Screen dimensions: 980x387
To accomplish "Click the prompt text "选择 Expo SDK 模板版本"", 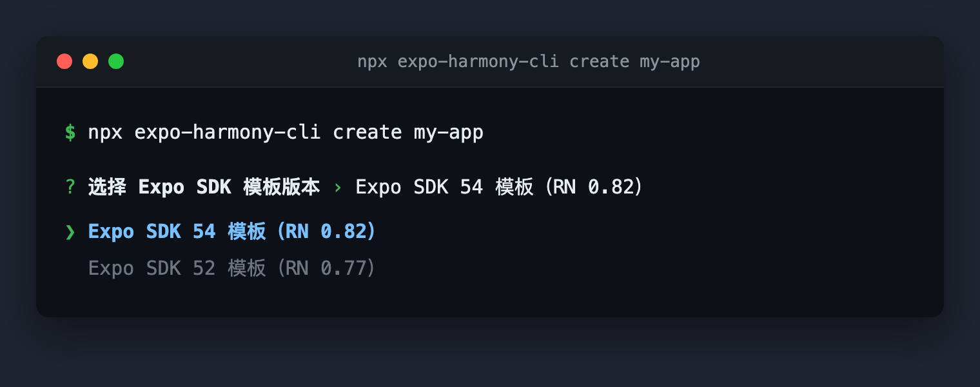I will [204, 187].
